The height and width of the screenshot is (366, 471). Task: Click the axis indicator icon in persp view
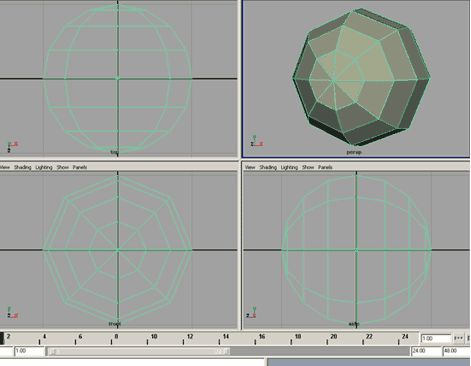pos(257,141)
